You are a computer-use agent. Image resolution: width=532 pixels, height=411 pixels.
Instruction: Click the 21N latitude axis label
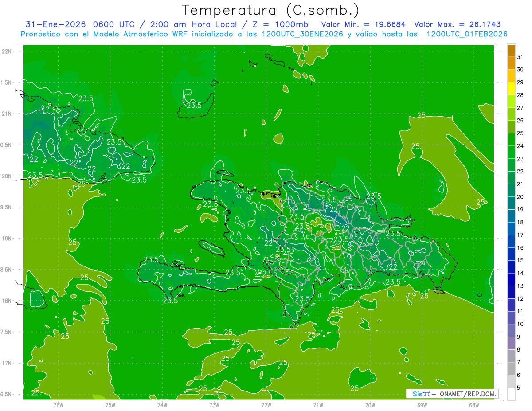point(7,114)
